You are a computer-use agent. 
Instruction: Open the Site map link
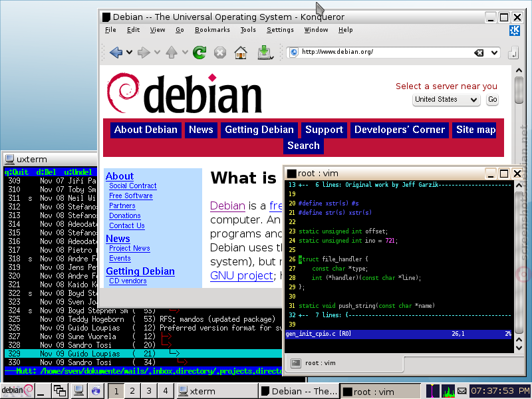475,130
